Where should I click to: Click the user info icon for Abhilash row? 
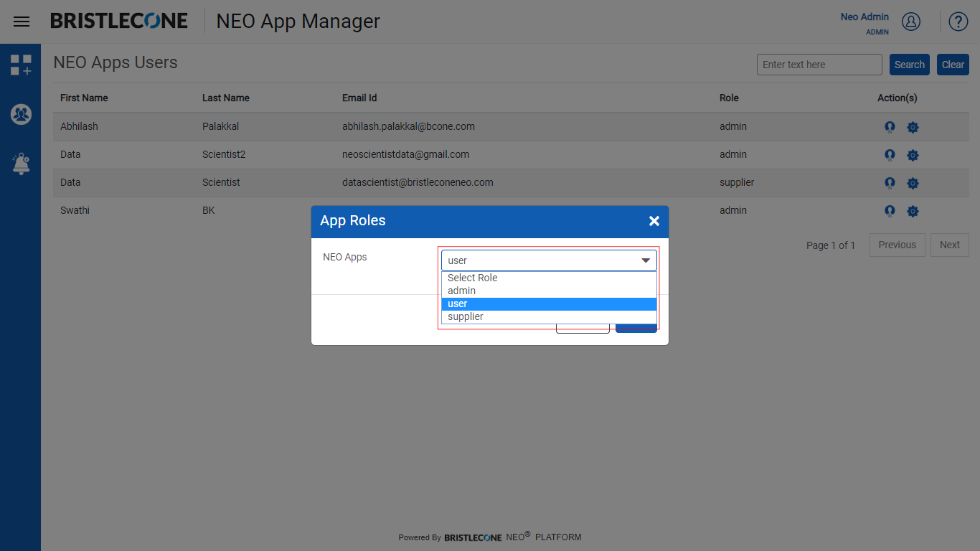click(x=890, y=127)
